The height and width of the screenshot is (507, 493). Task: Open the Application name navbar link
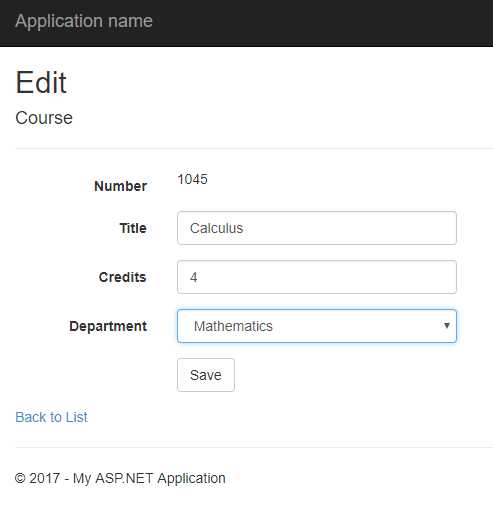[x=84, y=21]
